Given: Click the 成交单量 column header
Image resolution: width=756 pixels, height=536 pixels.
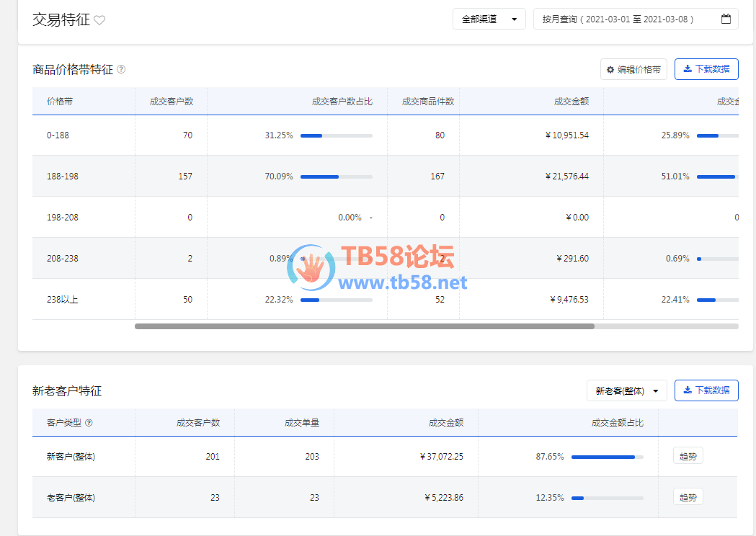Looking at the screenshot, I should (301, 423).
